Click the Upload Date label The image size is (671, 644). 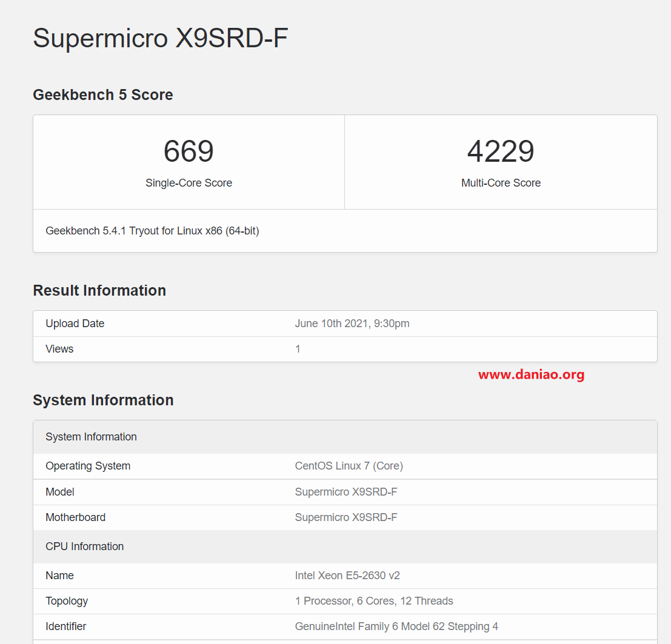(x=75, y=324)
